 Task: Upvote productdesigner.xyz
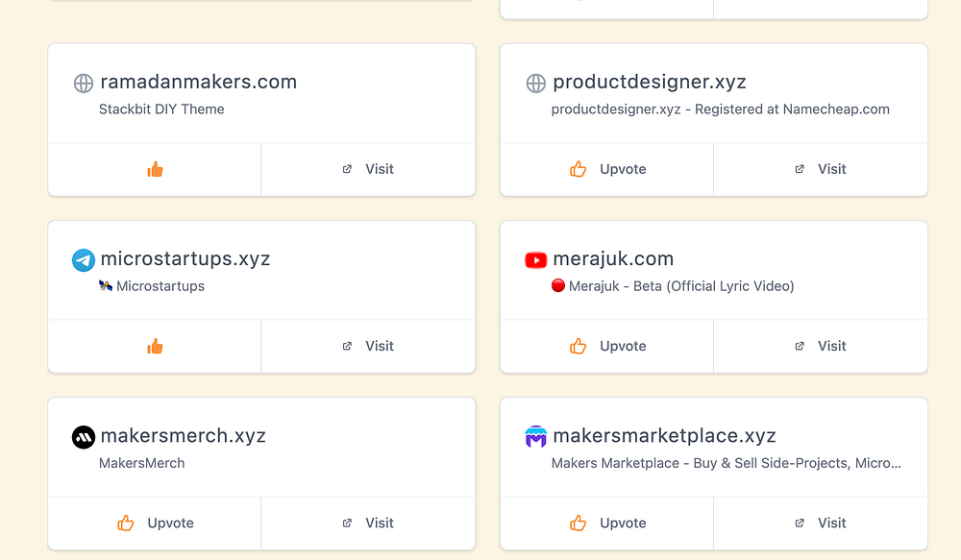[607, 169]
